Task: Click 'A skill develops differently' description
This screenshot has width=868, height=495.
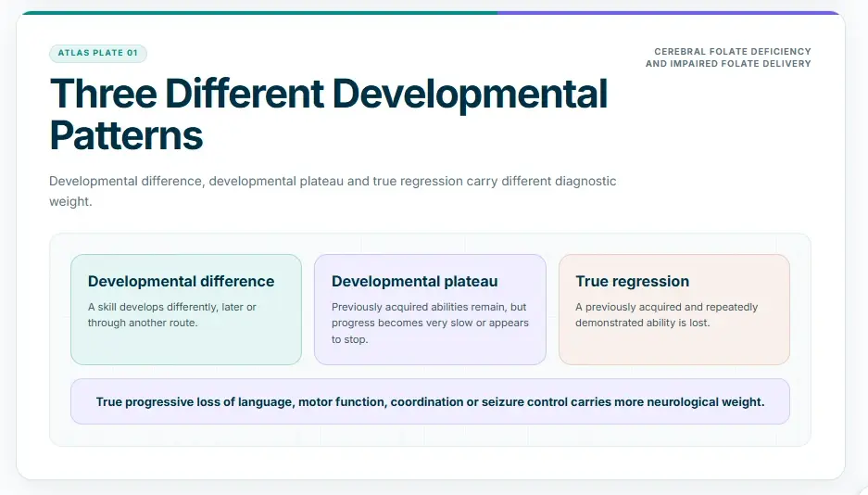Action: click(172, 314)
